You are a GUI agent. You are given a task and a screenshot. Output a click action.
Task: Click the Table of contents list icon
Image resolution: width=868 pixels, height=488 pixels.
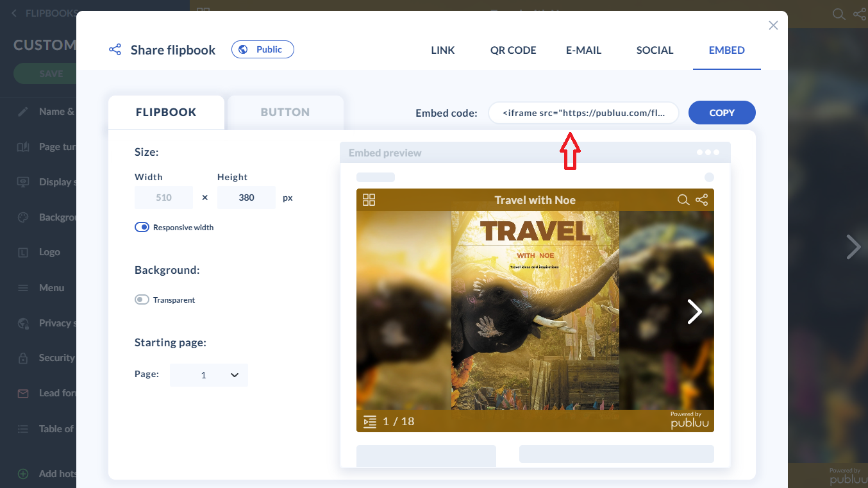coord(23,429)
